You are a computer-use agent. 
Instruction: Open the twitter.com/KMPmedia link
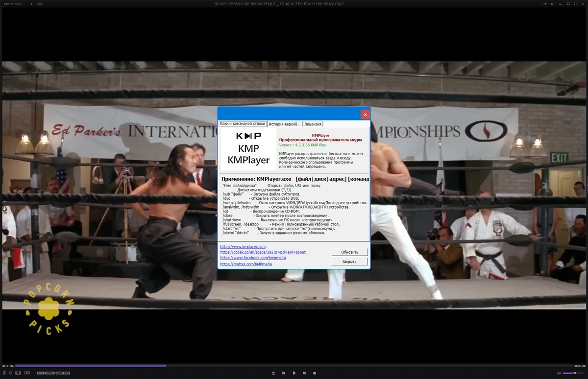(x=246, y=264)
